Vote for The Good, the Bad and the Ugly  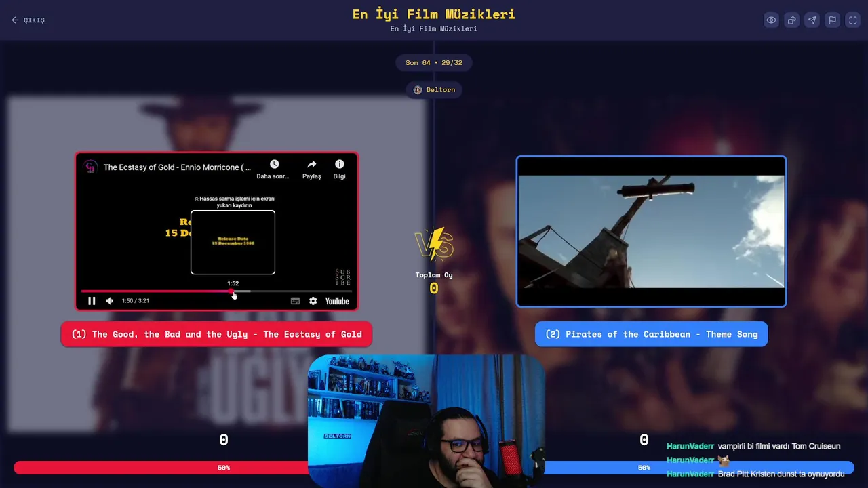(x=216, y=334)
